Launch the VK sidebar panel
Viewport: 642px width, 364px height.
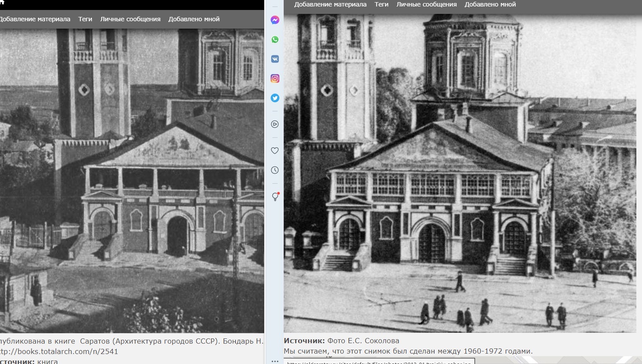(275, 59)
